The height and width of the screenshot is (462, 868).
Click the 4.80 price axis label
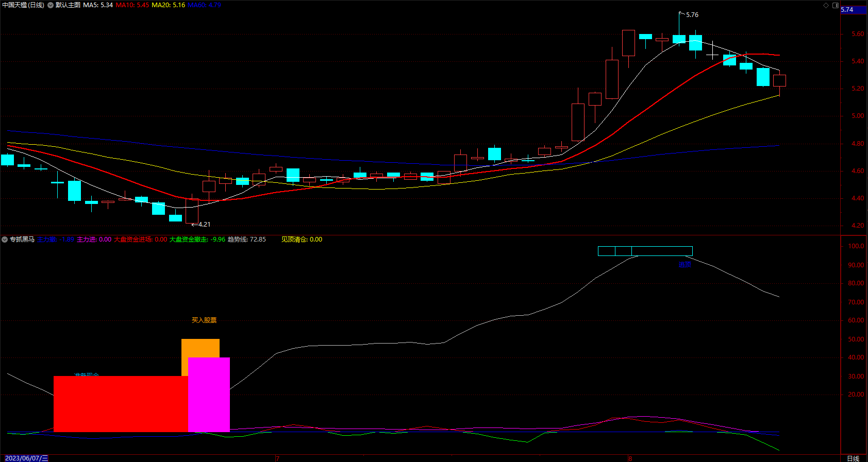pos(858,144)
